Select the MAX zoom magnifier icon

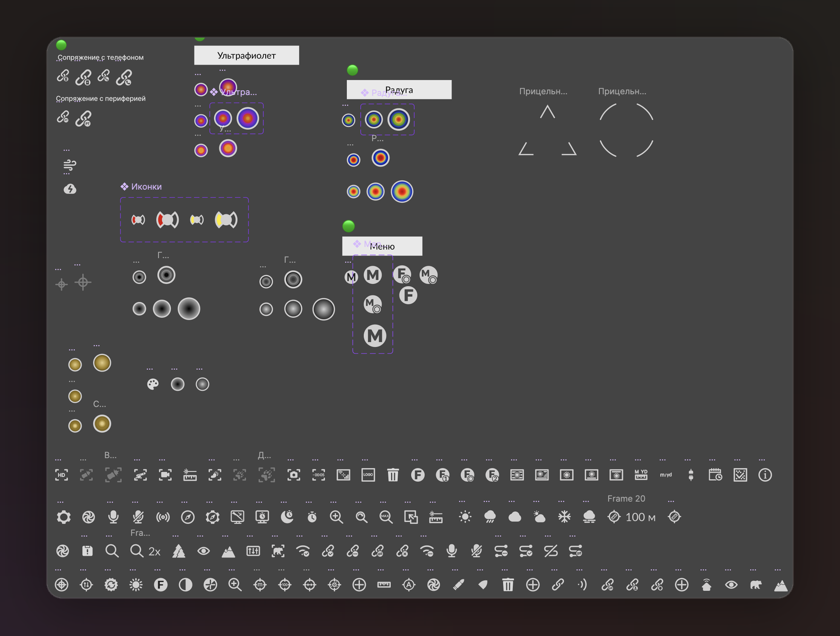(386, 517)
